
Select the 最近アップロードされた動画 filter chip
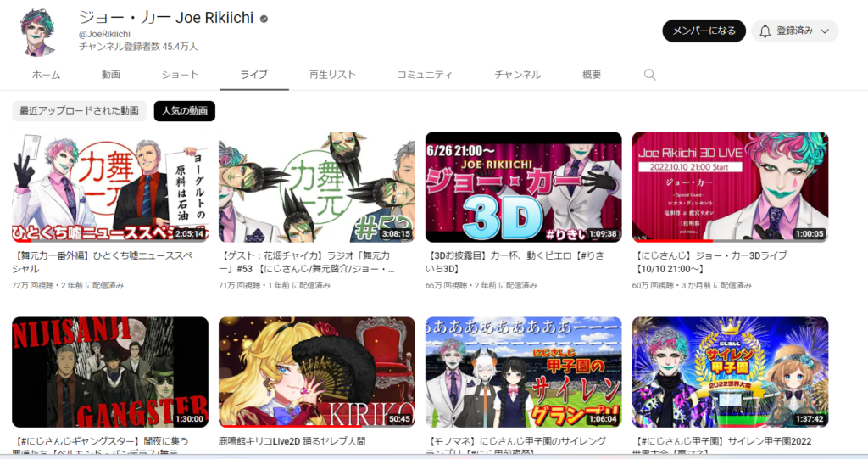pyautogui.click(x=79, y=111)
